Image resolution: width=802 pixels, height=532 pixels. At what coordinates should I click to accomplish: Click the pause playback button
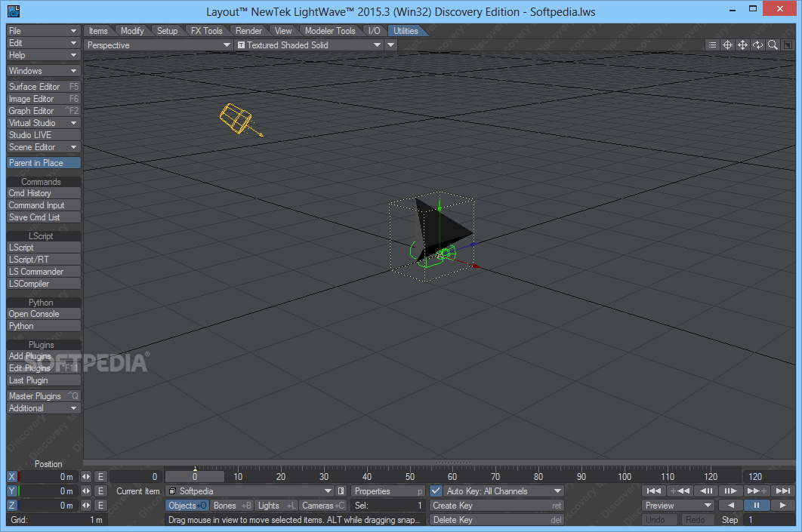[757, 505]
